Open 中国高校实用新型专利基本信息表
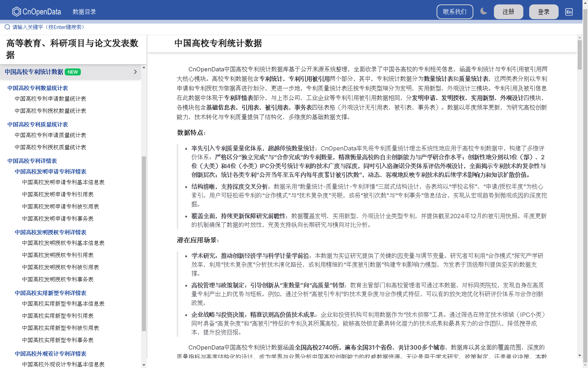This screenshot has height=368, width=588. coord(63,304)
